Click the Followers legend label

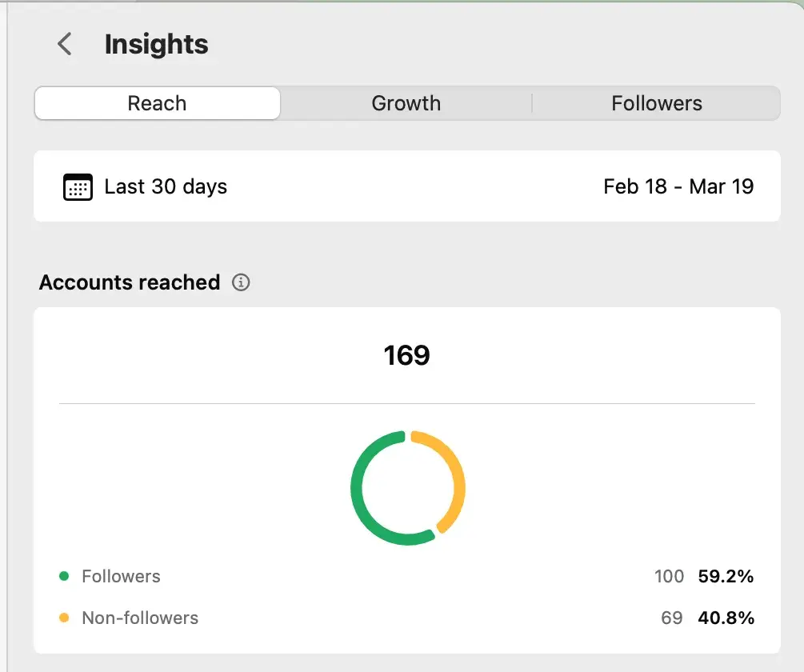tap(121, 576)
